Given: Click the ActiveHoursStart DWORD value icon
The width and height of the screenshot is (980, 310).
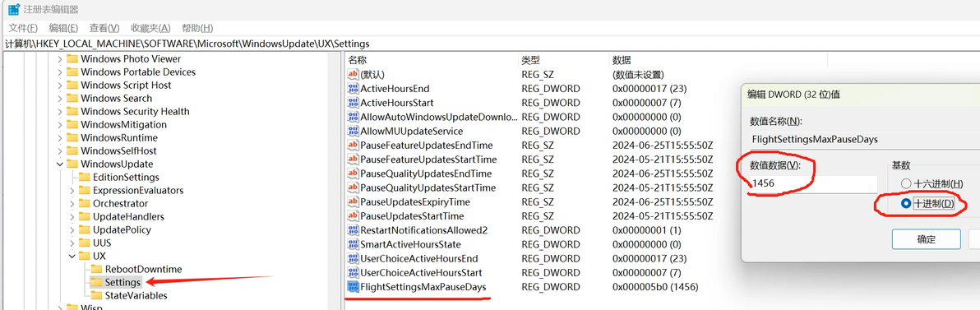Looking at the screenshot, I should [x=354, y=103].
